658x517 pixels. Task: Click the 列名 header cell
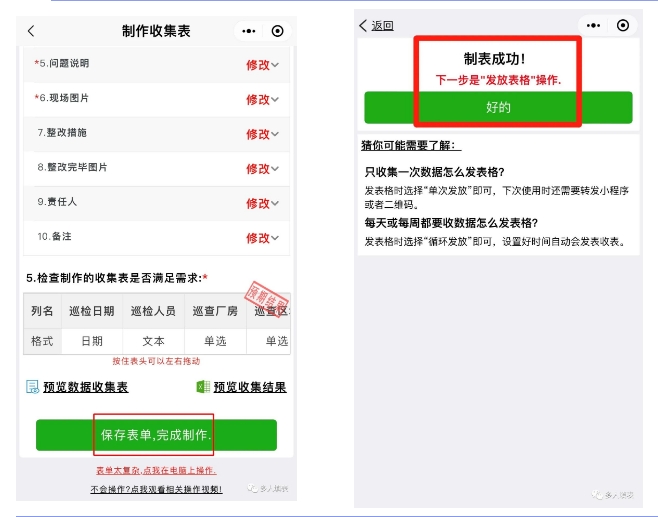pyautogui.click(x=42, y=311)
